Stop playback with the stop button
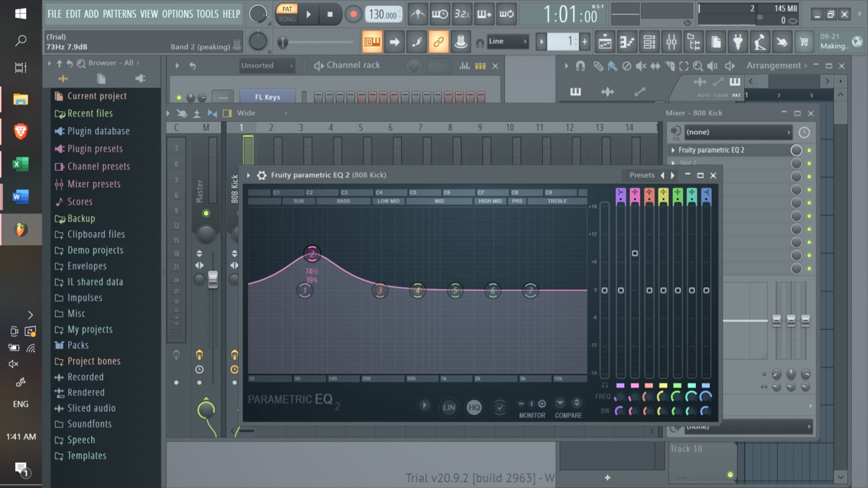Screen dimensions: 868x488 click(330, 14)
